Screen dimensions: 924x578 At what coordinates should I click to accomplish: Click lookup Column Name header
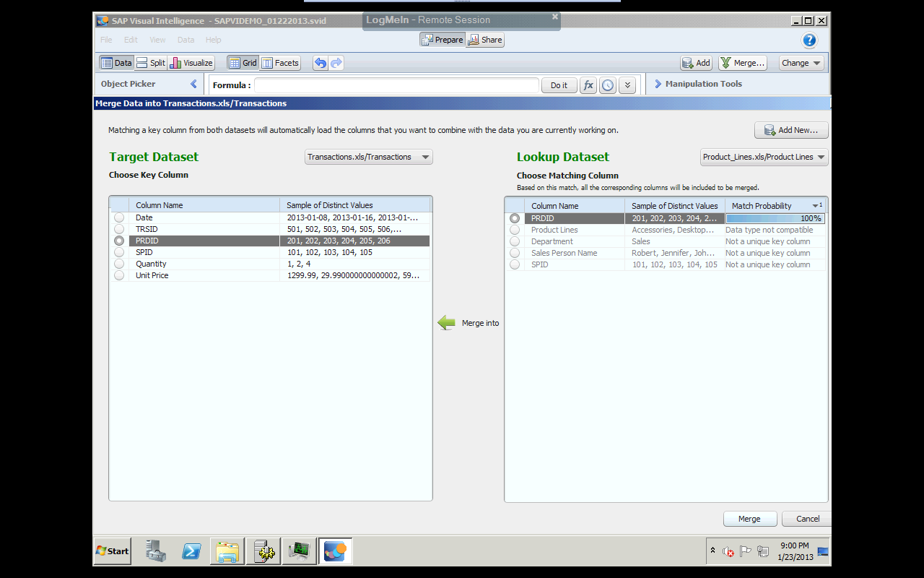(575, 206)
